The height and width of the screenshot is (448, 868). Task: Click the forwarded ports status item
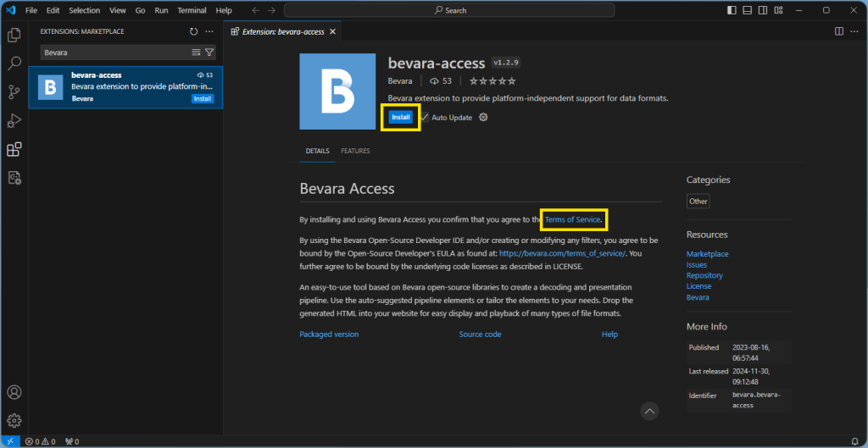[x=72, y=441]
